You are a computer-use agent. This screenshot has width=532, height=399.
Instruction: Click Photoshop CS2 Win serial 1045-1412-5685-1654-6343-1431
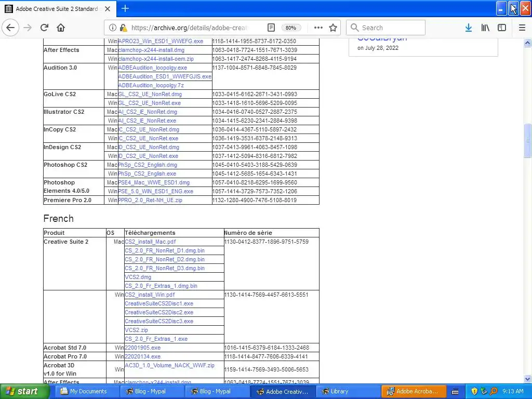coord(255,174)
